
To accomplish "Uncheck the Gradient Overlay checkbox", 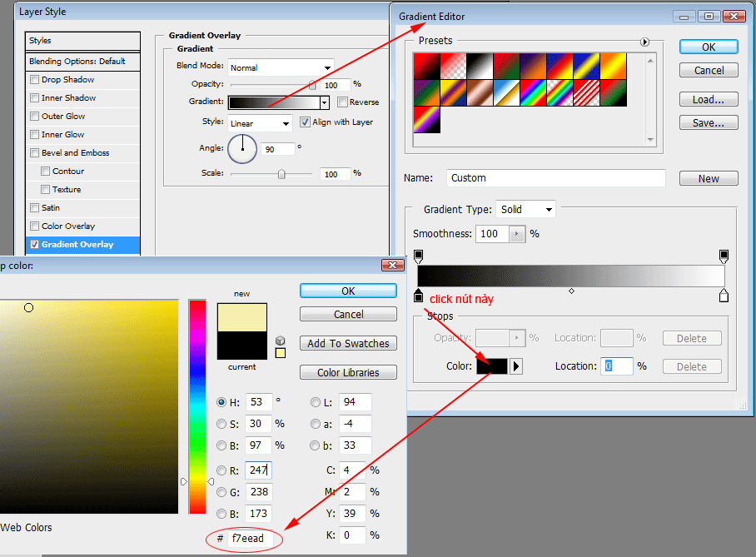I will click(x=35, y=245).
